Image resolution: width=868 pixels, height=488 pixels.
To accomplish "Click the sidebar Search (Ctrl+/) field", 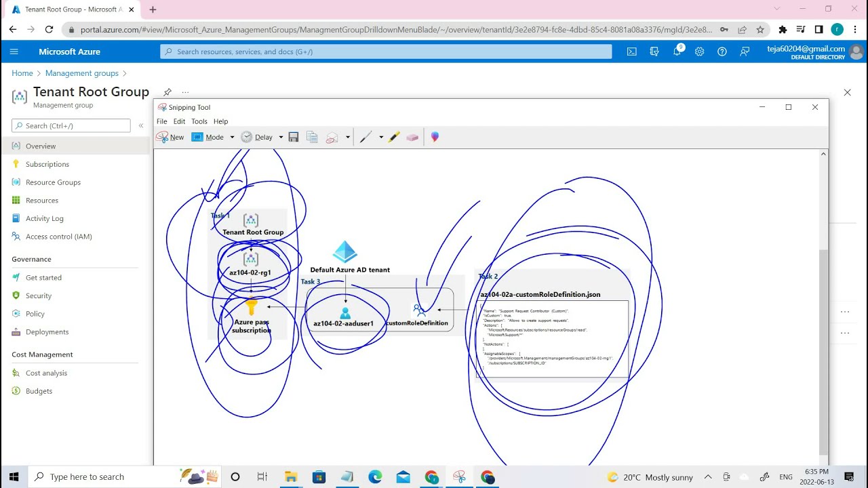I will pyautogui.click(x=71, y=125).
